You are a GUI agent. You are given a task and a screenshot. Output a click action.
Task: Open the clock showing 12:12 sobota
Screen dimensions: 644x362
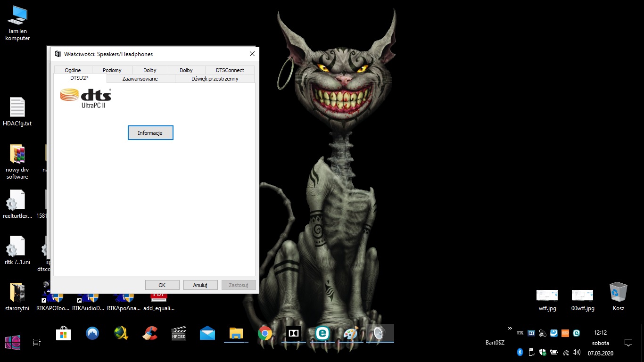(x=601, y=342)
